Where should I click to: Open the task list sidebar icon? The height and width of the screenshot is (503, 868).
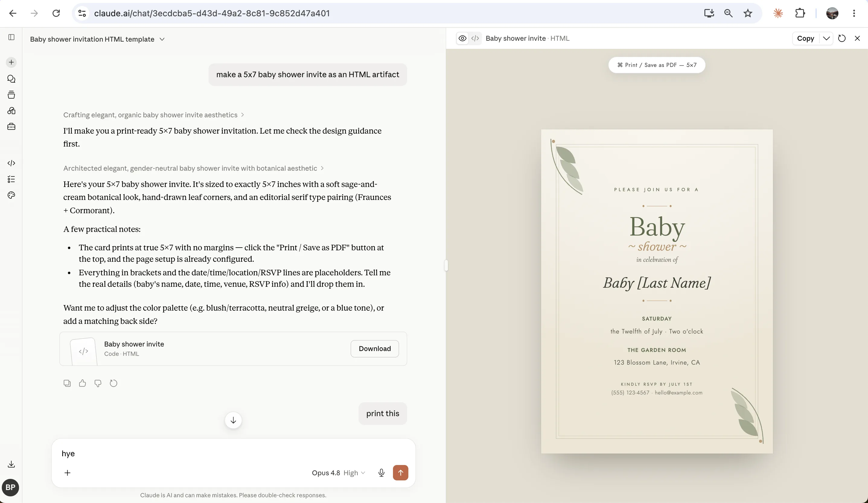pos(11,179)
